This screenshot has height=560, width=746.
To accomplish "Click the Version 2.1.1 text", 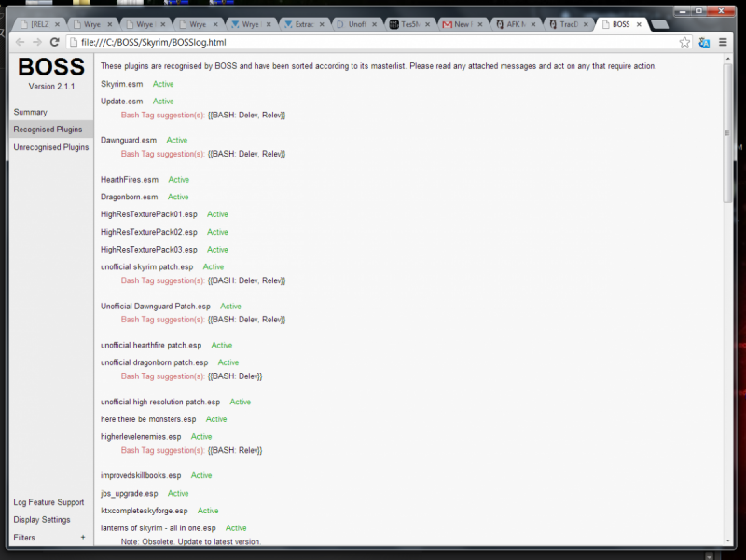I will (51, 87).
